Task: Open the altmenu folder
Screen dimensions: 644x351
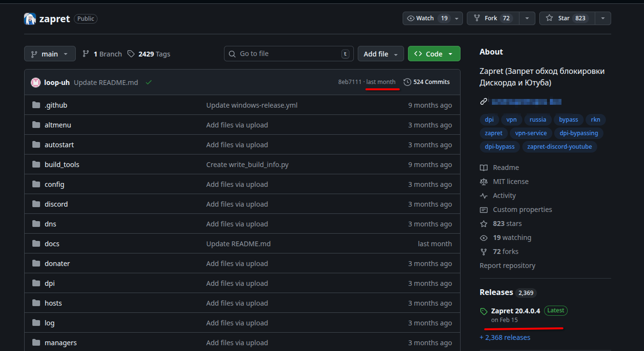Action: tap(58, 125)
